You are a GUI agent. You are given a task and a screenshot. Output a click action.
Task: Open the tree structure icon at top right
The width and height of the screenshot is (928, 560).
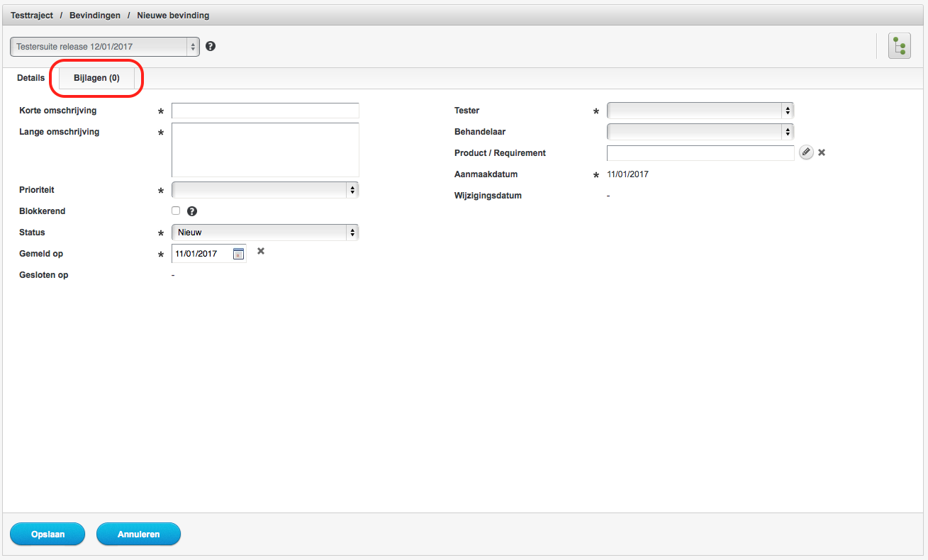pyautogui.click(x=900, y=47)
